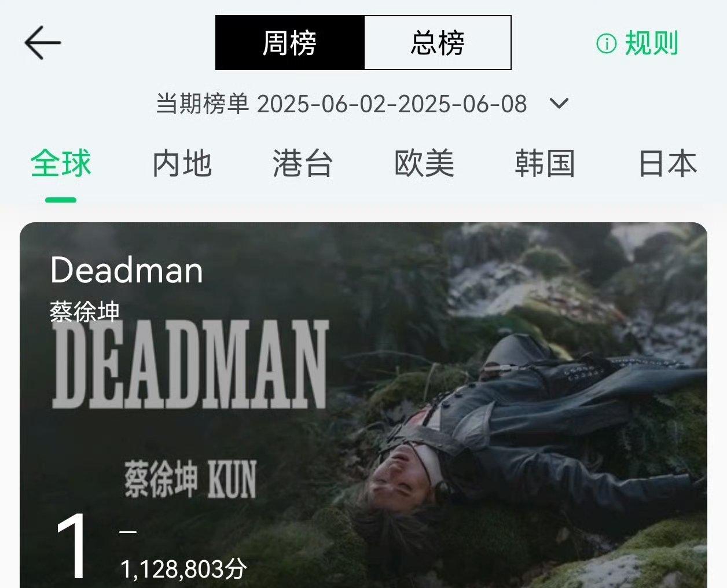Tap the back arrow icon
727x588 pixels.
point(43,42)
